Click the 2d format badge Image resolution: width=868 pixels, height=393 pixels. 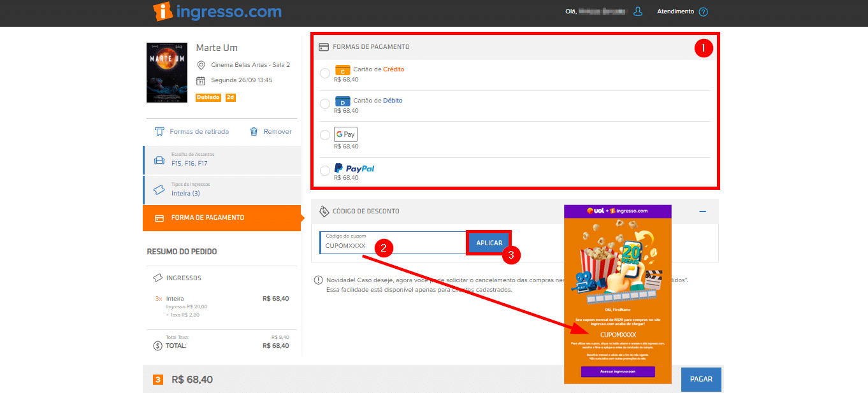point(231,97)
